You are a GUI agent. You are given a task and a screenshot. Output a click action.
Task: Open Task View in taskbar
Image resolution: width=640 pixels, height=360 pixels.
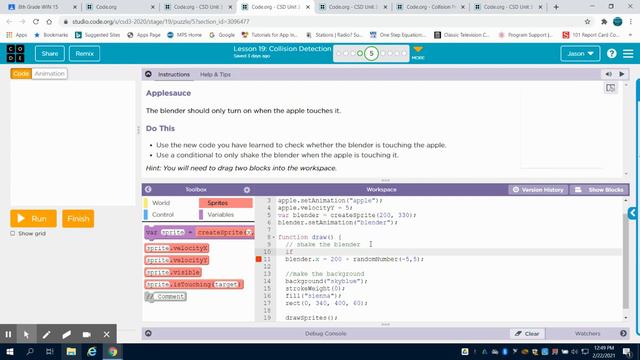50,351
